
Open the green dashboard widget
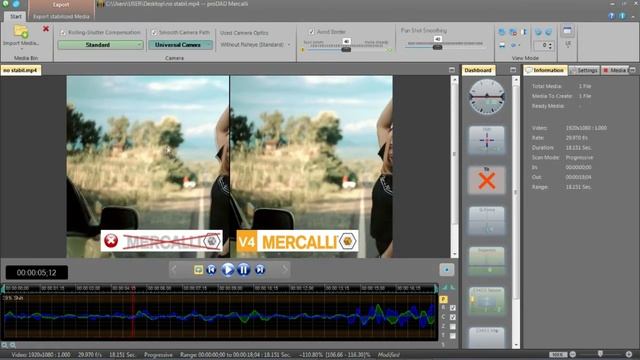pyautogui.click(x=487, y=261)
